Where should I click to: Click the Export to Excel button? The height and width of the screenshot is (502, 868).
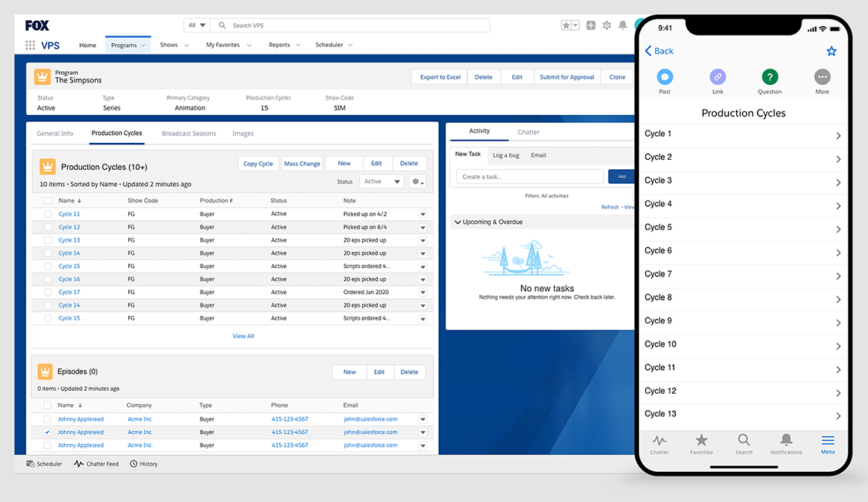440,77
